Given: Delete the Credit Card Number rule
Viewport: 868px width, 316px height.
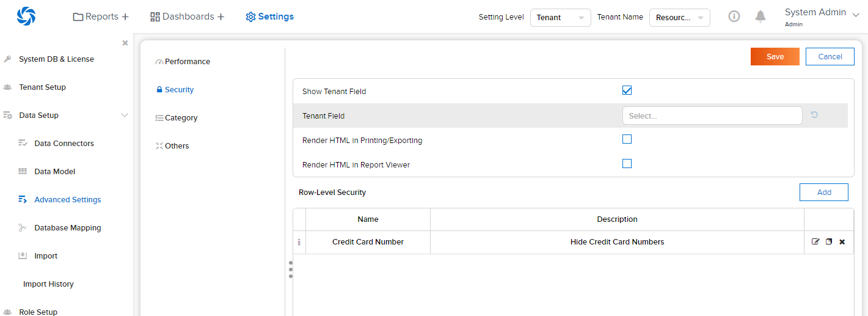Looking at the screenshot, I should [842, 242].
